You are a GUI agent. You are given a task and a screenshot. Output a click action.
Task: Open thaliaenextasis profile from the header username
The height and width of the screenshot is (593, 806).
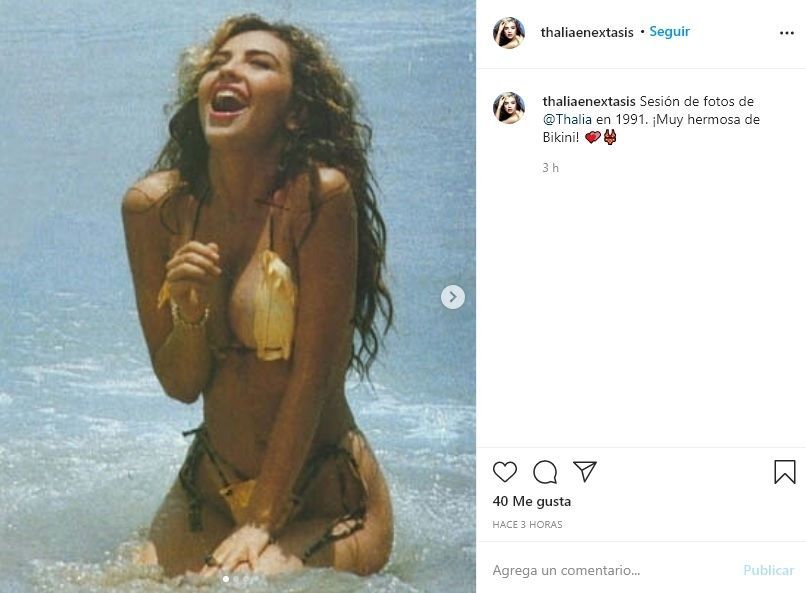(x=587, y=32)
